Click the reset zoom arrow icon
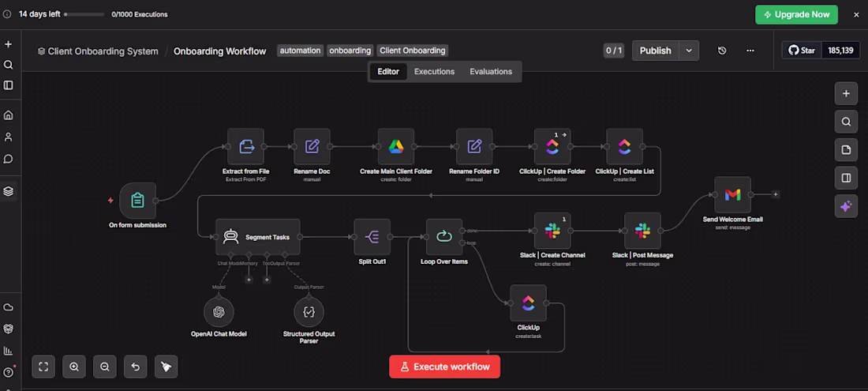Screen dimensions: 868x391 (x=136, y=367)
